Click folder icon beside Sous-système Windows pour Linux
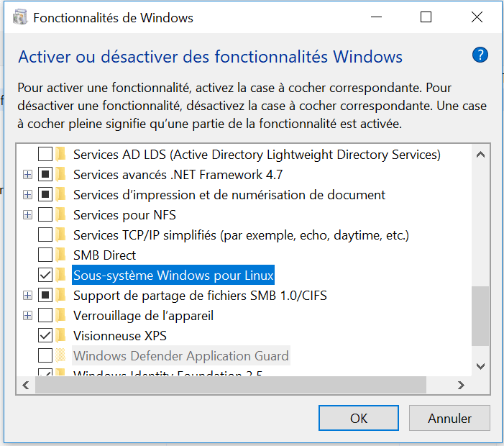This screenshot has height=446, width=504. point(62,275)
